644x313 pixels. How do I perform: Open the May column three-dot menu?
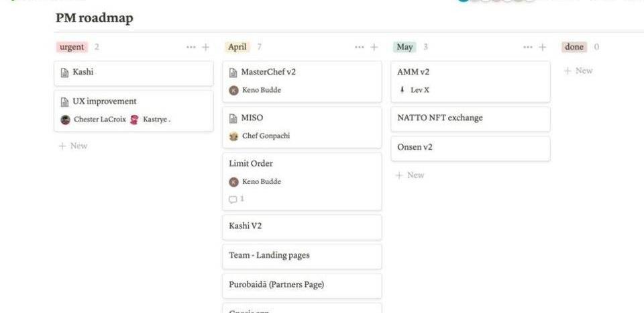coord(528,48)
